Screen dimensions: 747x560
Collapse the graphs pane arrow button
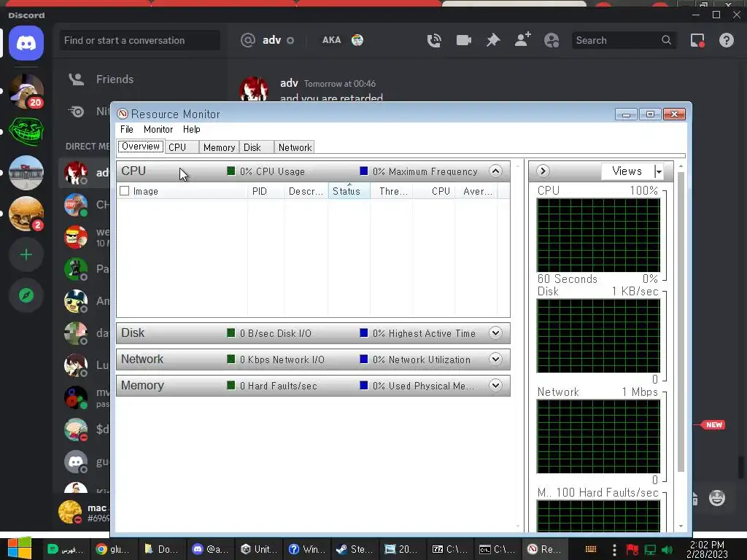(543, 171)
